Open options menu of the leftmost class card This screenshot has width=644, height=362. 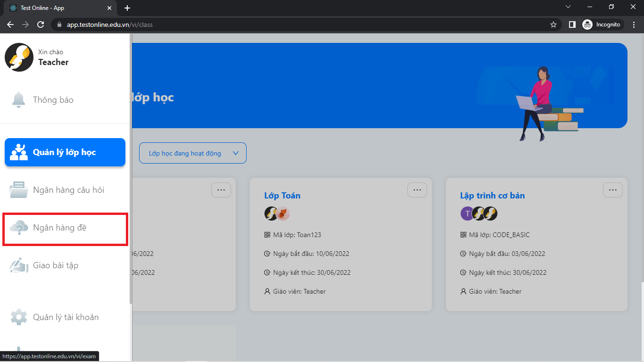(221, 190)
